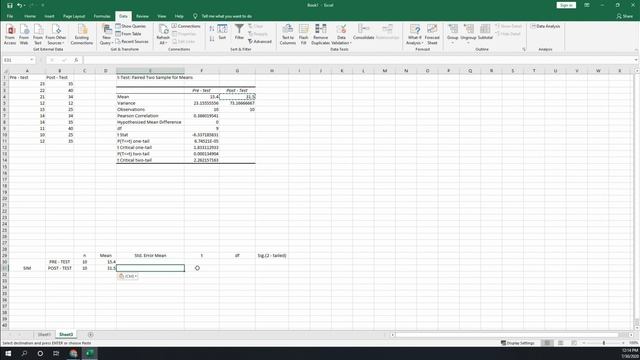This screenshot has width=640, height=360.
Task: Click the Undo icon in the title bar
Action: [19, 5]
